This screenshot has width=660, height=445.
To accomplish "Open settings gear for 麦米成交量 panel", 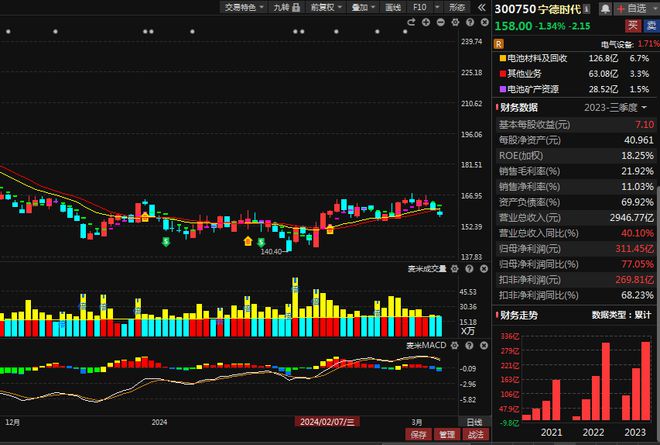I will coord(455,269).
